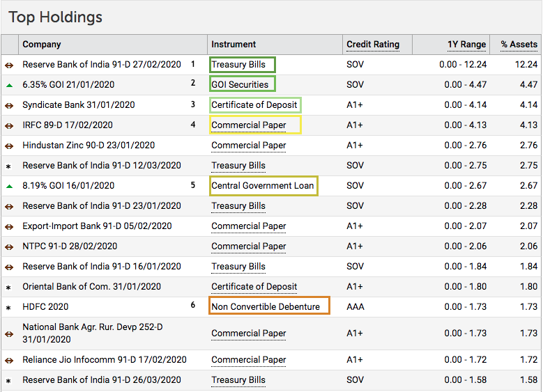Viewport: 543px width, 392px height.
Task: Open Treasury Bills link for RBI 26/03/2020
Action: coord(238,380)
